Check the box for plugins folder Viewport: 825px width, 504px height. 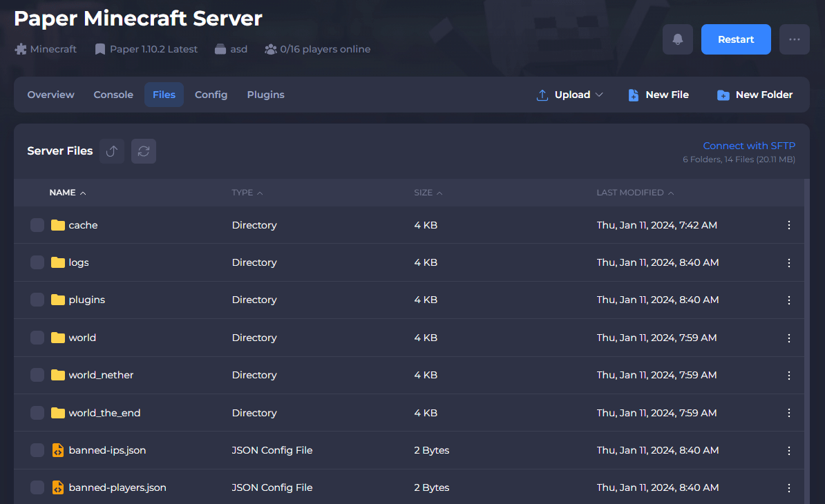(x=37, y=300)
